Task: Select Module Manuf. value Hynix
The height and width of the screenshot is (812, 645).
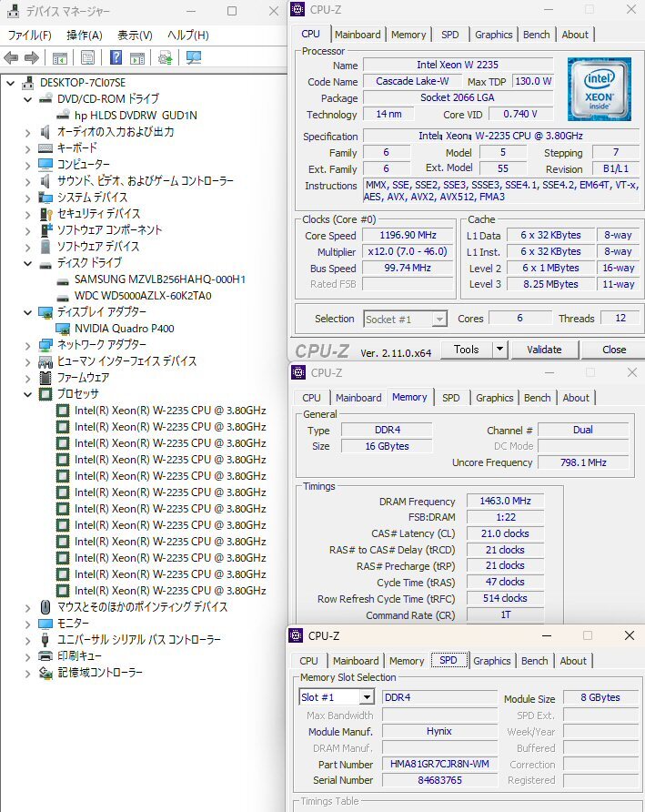Action: tap(439, 731)
